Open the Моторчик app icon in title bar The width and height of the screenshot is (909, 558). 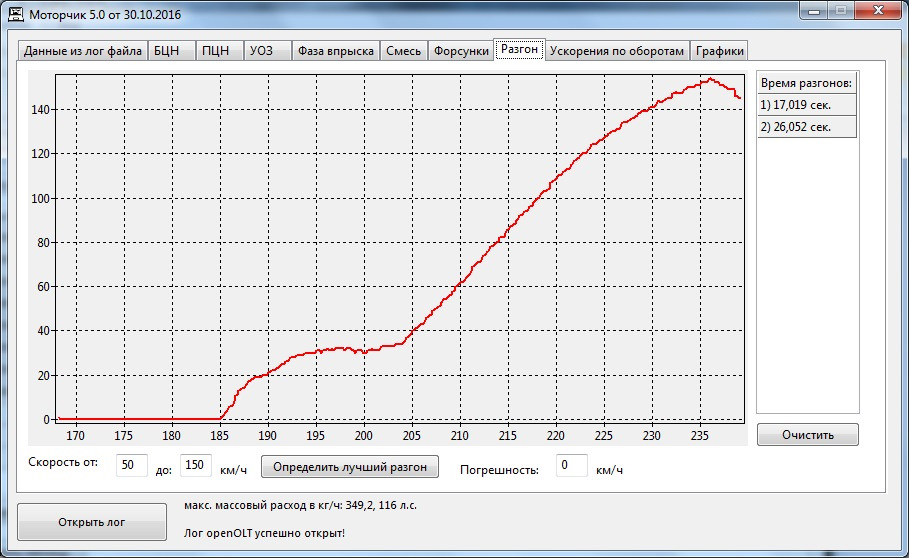(x=16, y=13)
